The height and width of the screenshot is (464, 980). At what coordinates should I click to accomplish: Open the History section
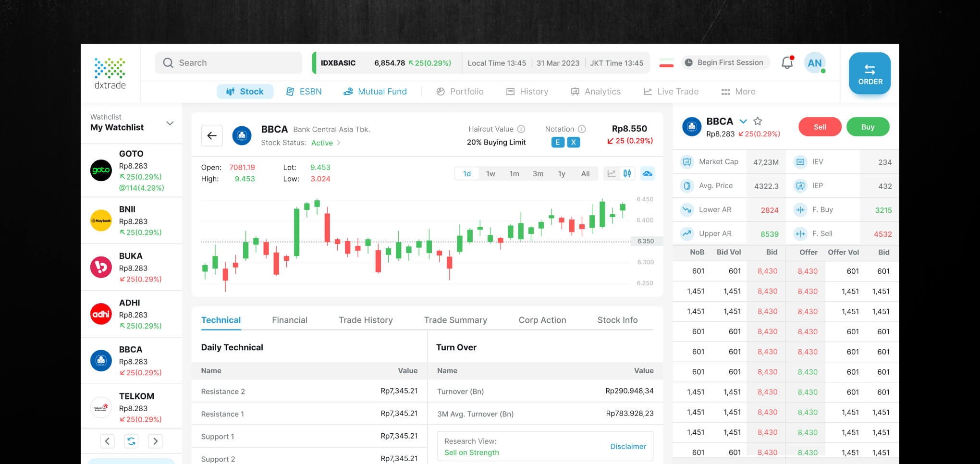[527, 92]
